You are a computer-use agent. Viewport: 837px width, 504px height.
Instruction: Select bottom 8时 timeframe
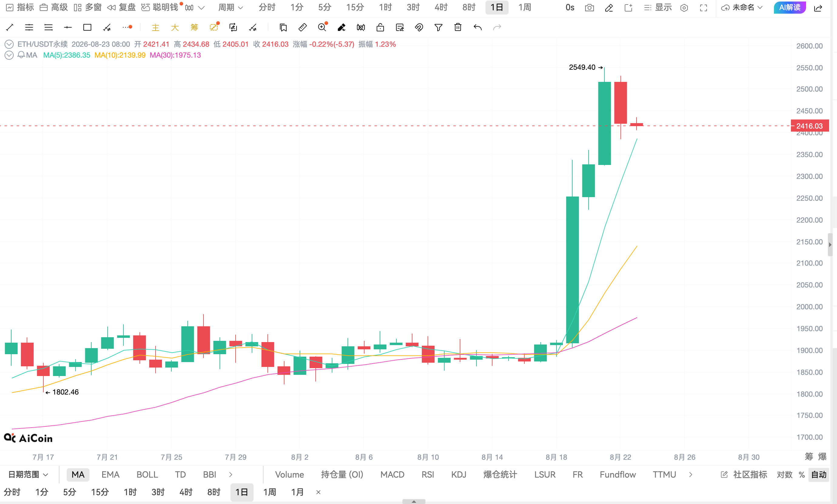click(213, 492)
